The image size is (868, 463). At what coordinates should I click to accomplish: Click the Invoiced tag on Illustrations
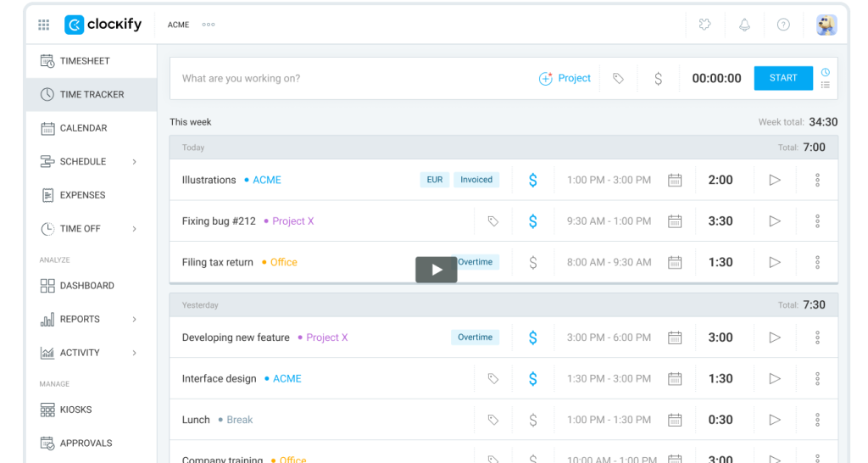(x=476, y=180)
